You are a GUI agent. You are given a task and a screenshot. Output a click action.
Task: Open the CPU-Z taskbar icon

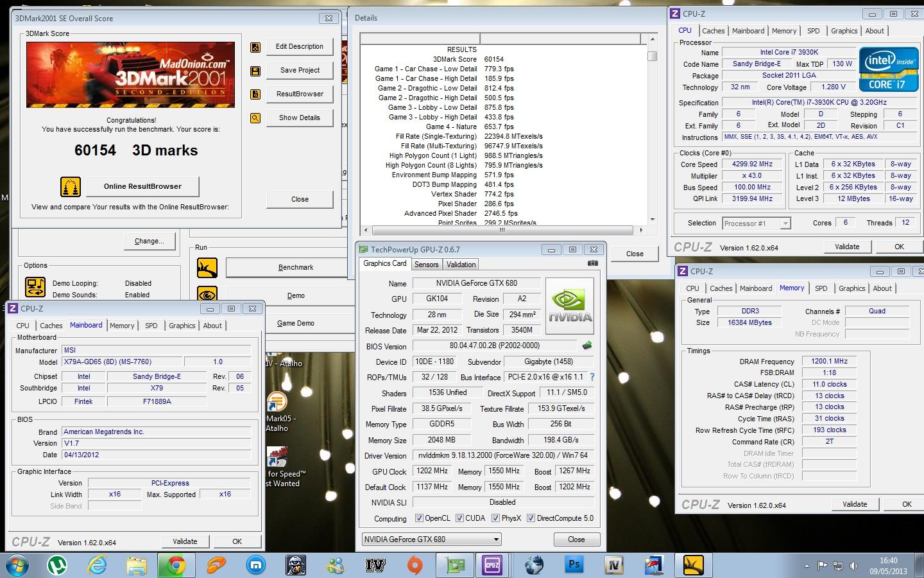tap(492, 565)
